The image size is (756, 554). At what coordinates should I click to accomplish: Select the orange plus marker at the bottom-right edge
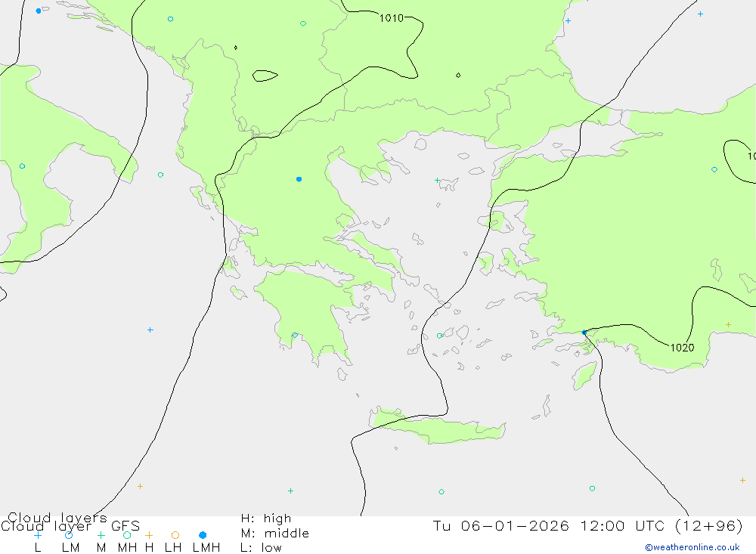742,480
